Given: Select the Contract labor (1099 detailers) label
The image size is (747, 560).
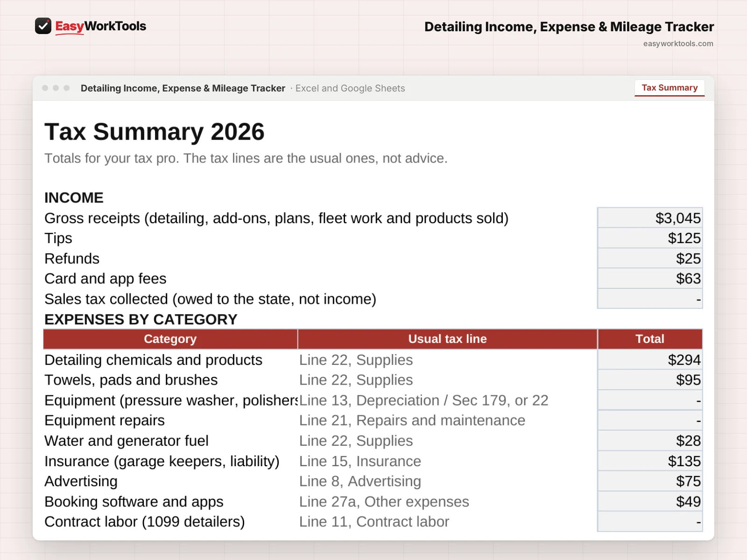Looking at the screenshot, I should point(145,522).
